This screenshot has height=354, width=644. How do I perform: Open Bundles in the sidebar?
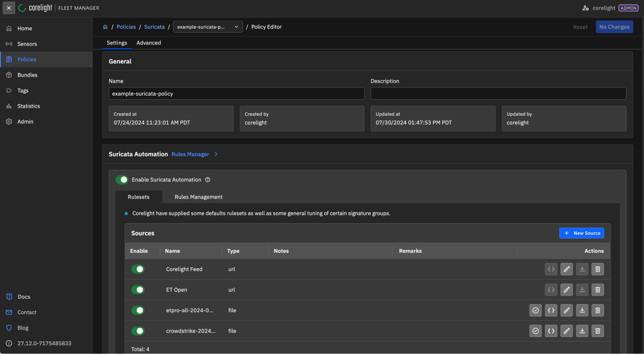click(x=27, y=75)
